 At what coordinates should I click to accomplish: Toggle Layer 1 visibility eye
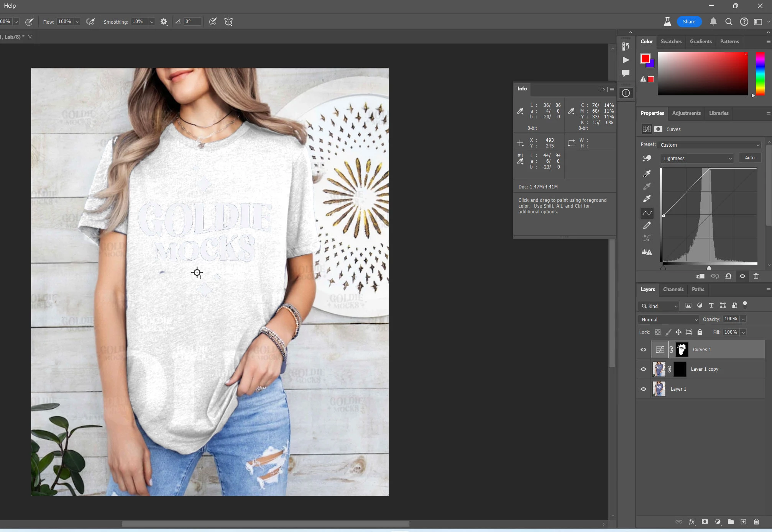[x=643, y=389]
